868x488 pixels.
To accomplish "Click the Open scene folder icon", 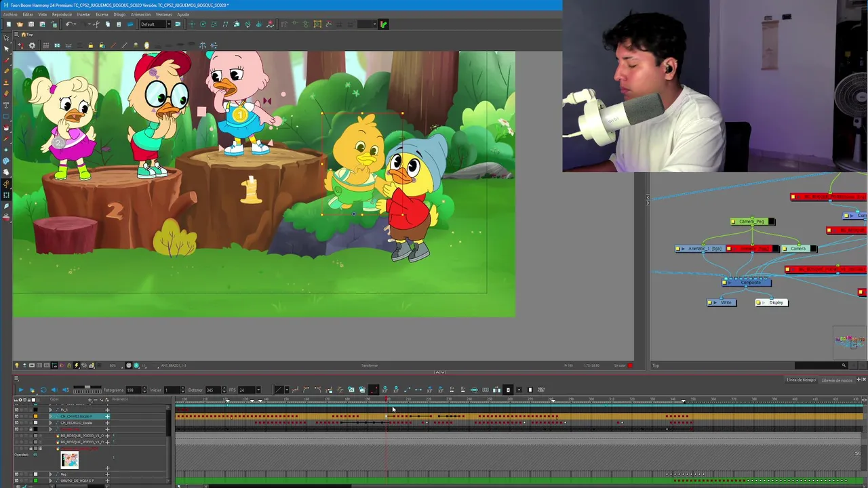I will click(20, 24).
